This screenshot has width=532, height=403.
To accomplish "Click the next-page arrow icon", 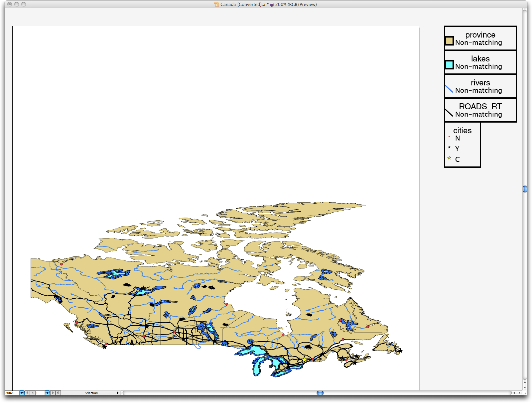I will [53, 393].
